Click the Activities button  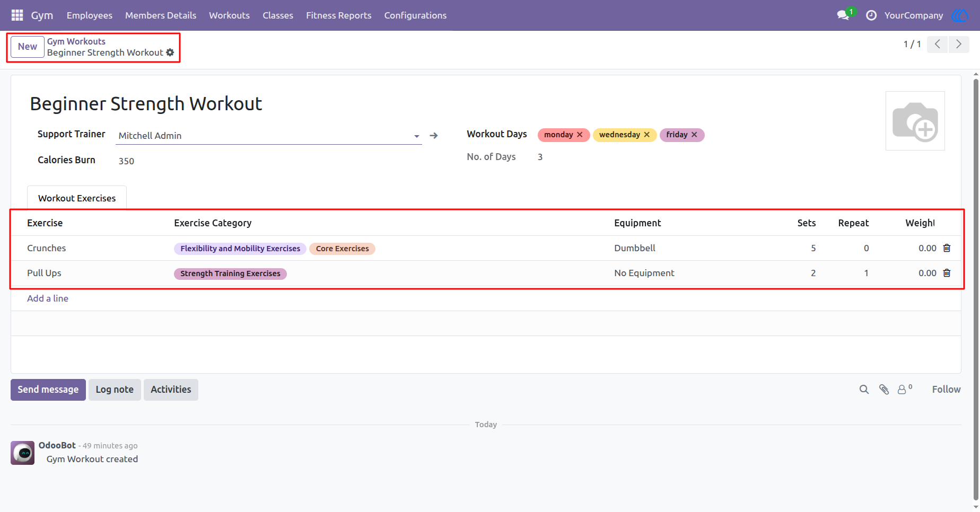[x=171, y=390]
